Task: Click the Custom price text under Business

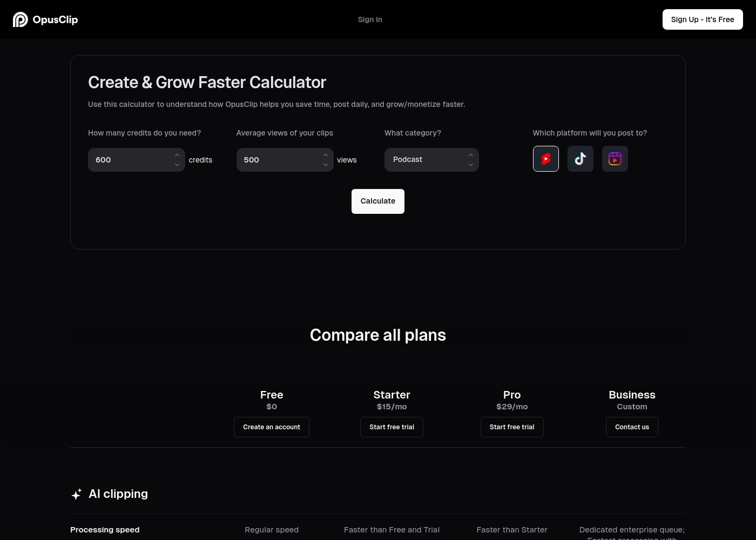Action: coord(632,407)
